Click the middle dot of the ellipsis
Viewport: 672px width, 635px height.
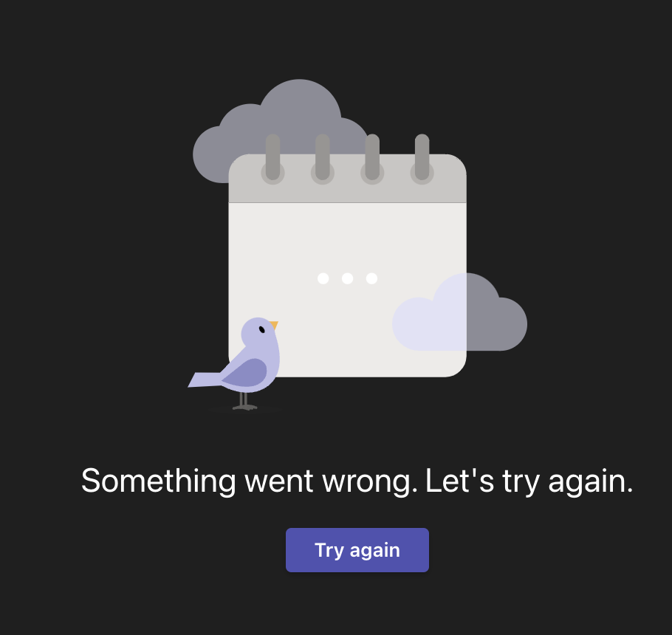[x=347, y=278]
